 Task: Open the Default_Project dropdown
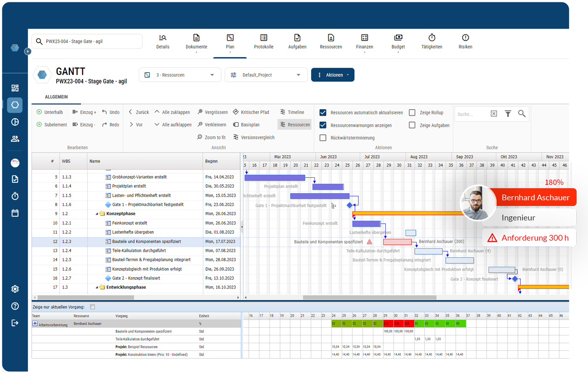tap(266, 75)
